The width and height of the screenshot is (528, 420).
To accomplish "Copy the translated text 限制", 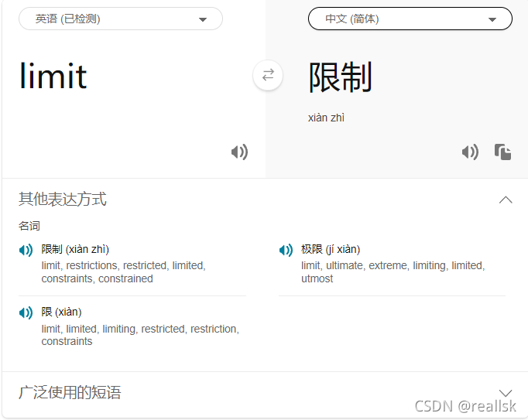I will 502,152.
